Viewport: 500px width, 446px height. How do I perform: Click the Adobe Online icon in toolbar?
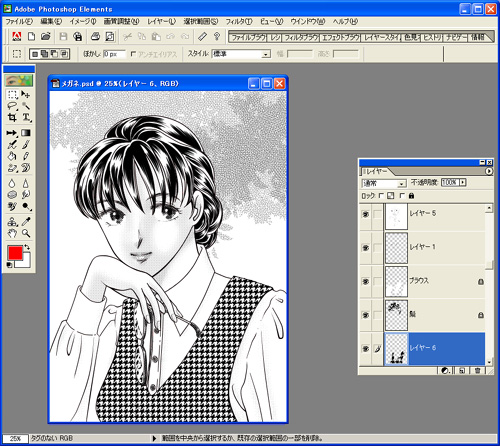pos(16,36)
